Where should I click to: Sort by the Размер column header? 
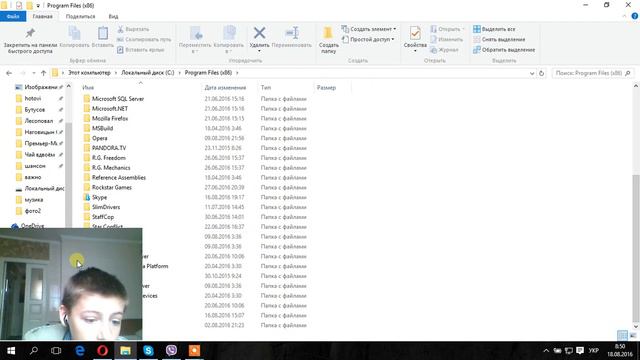pos(332,87)
